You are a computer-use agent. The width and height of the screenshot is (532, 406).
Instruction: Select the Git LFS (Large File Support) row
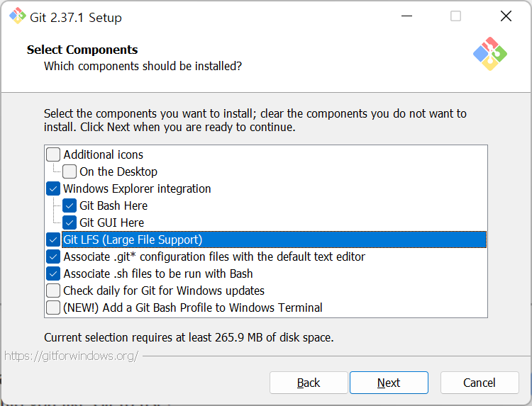click(274, 239)
